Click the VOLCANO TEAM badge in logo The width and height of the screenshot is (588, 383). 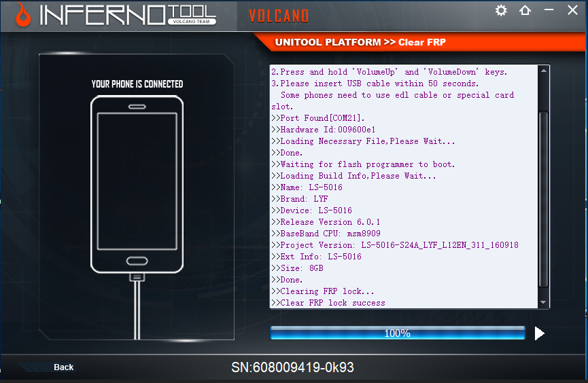coord(192,21)
